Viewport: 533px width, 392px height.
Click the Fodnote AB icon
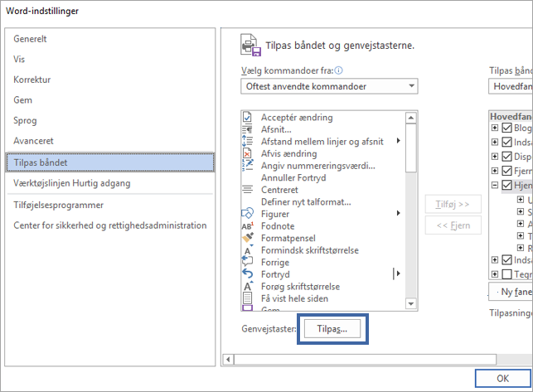coord(247,226)
